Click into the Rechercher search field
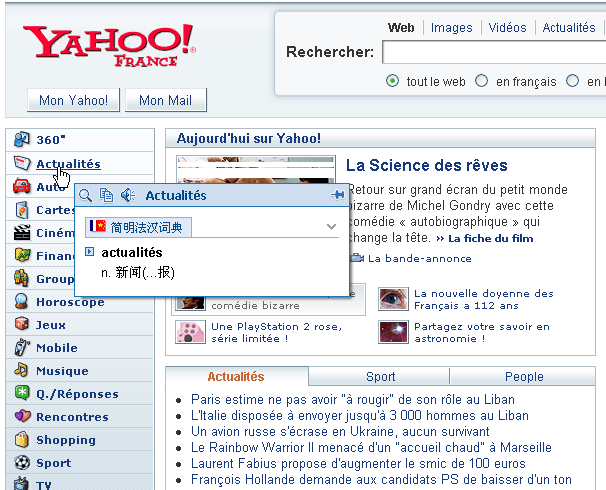 [494, 52]
